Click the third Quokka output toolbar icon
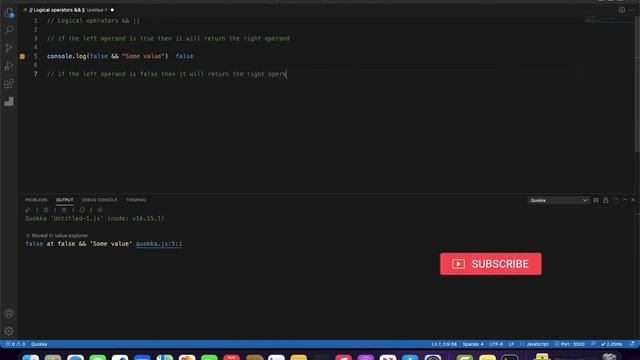 pos(64,210)
